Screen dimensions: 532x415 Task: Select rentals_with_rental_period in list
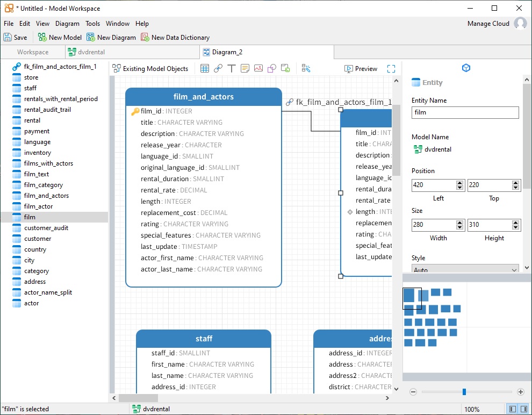coord(54,99)
